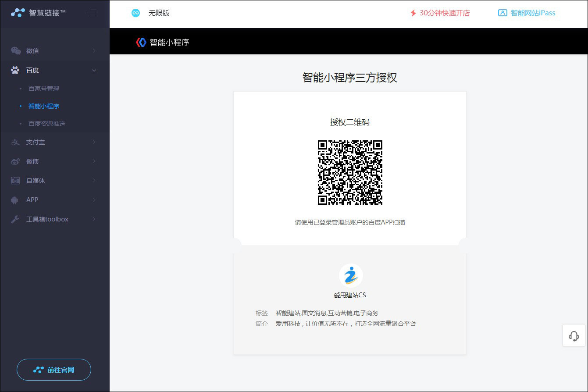Click the 智能小程序 header logo icon

tap(141, 42)
